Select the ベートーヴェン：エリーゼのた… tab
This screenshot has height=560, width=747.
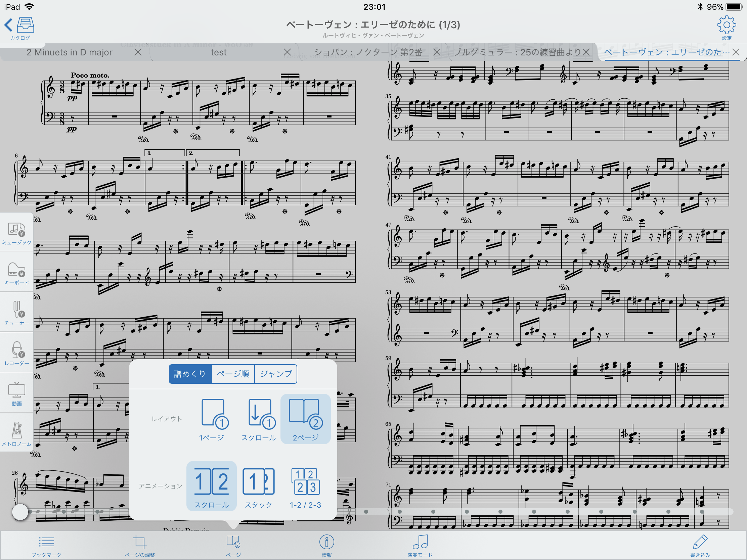(x=667, y=52)
